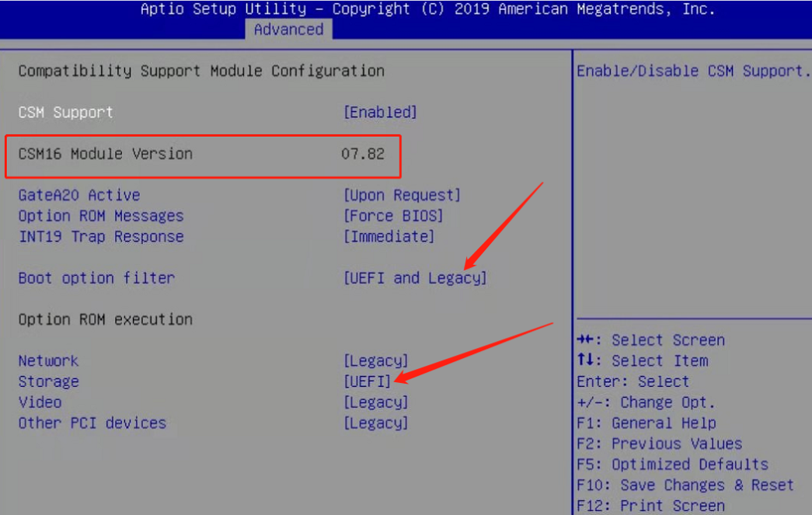This screenshot has width=812, height=515.
Task: Click the F2: Previous Values hint
Action: [659, 444]
